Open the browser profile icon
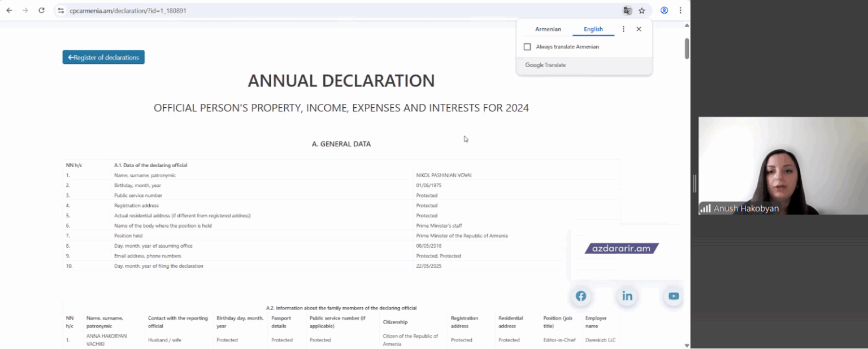868x349 pixels. tap(665, 11)
